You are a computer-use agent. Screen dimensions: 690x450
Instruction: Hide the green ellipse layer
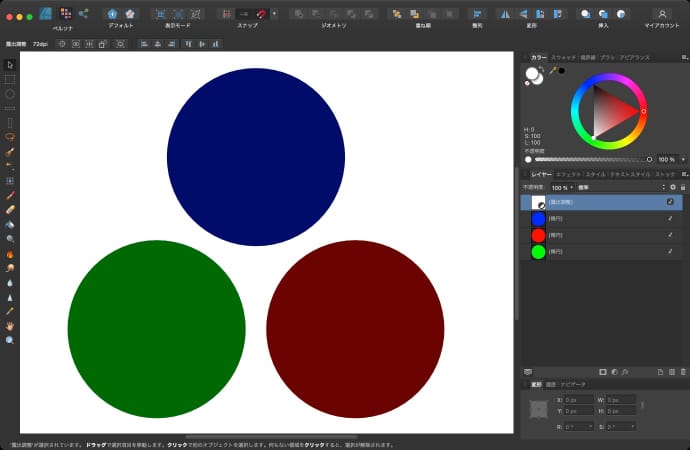click(x=670, y=252)
